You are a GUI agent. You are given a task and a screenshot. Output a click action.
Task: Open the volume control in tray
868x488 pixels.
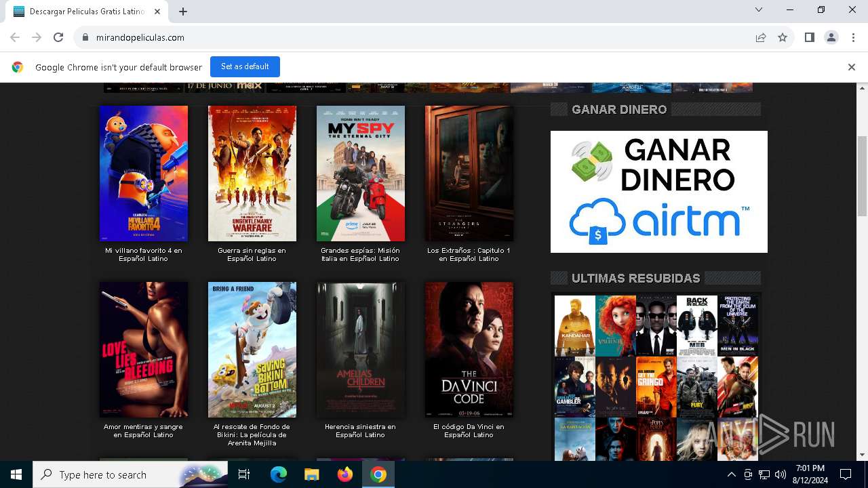780,474
